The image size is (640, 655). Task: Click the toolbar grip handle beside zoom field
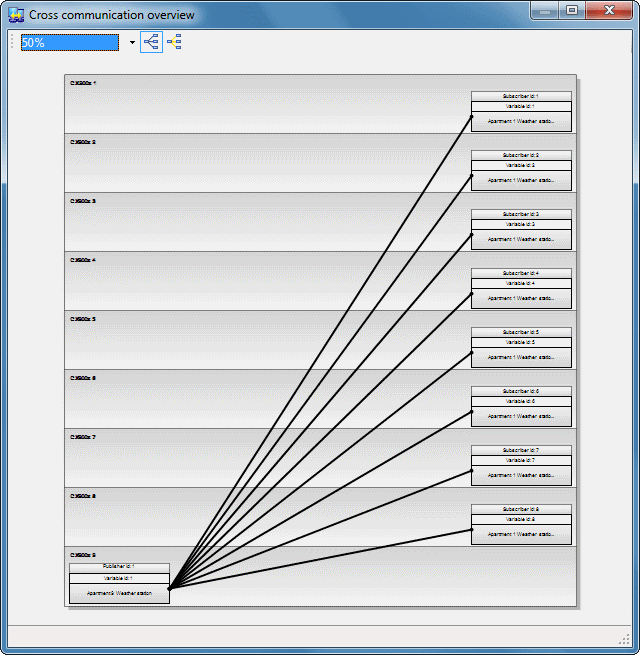click(12, 42)
